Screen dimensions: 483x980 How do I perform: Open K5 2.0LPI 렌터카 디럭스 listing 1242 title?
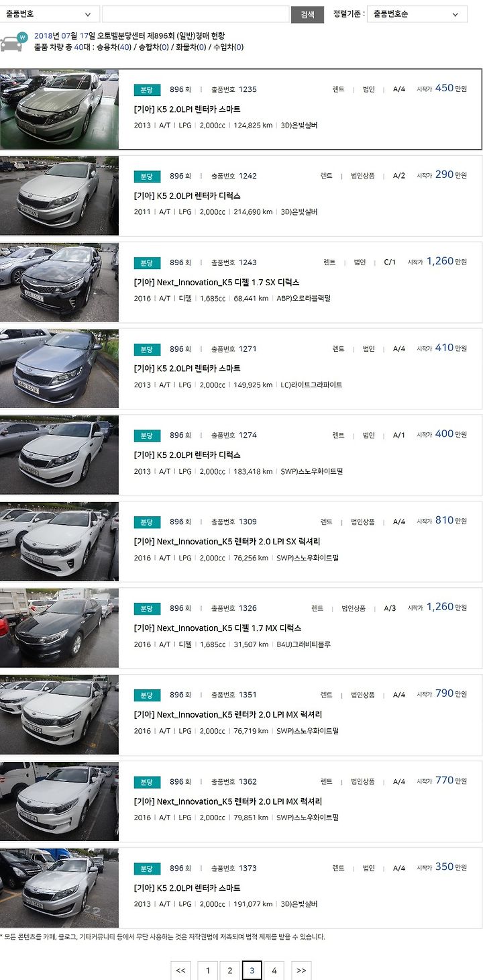coord(187,195)
